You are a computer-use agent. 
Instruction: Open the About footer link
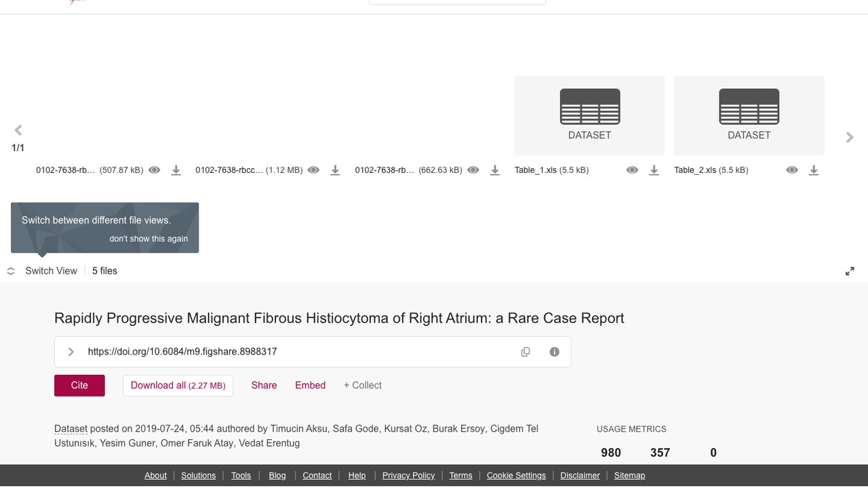click(155, 476)
